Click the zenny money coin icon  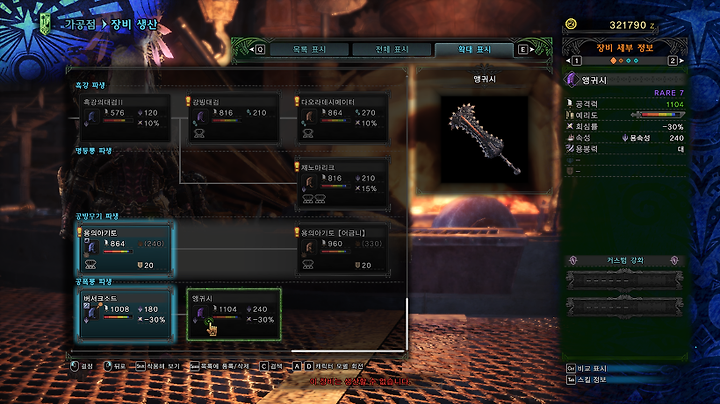click(571, 24)
